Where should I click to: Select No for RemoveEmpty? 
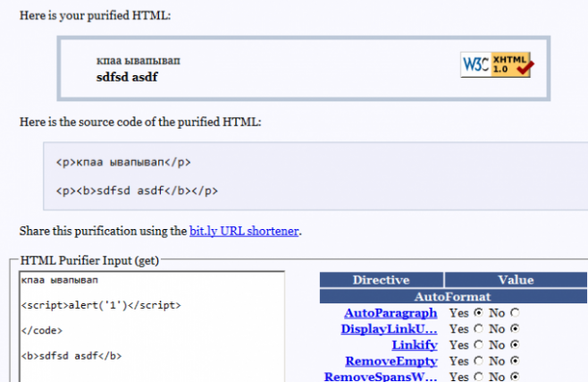[x=515, y=361]
